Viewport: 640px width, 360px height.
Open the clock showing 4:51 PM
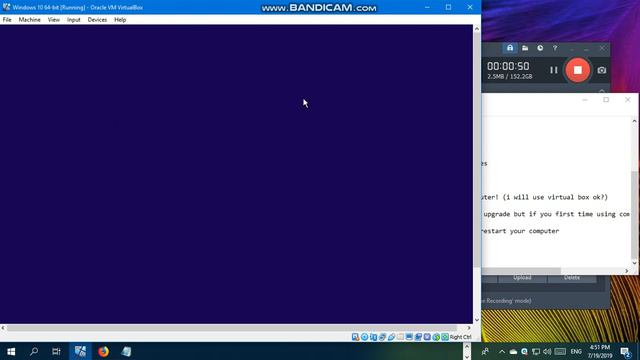click(x=600, y=351)
